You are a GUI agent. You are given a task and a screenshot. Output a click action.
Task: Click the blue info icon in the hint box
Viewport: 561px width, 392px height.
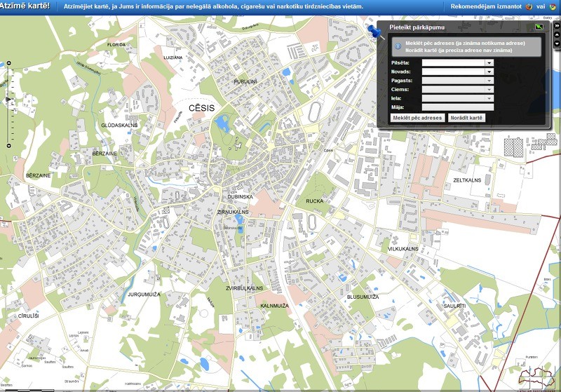(398, 46)
